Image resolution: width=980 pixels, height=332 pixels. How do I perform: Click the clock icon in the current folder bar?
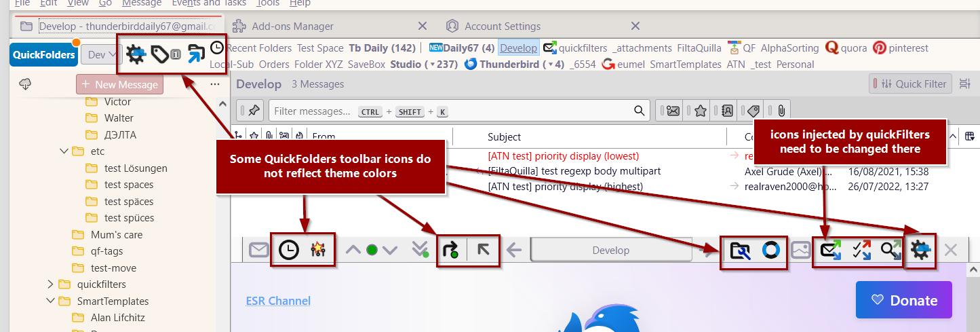289,251
